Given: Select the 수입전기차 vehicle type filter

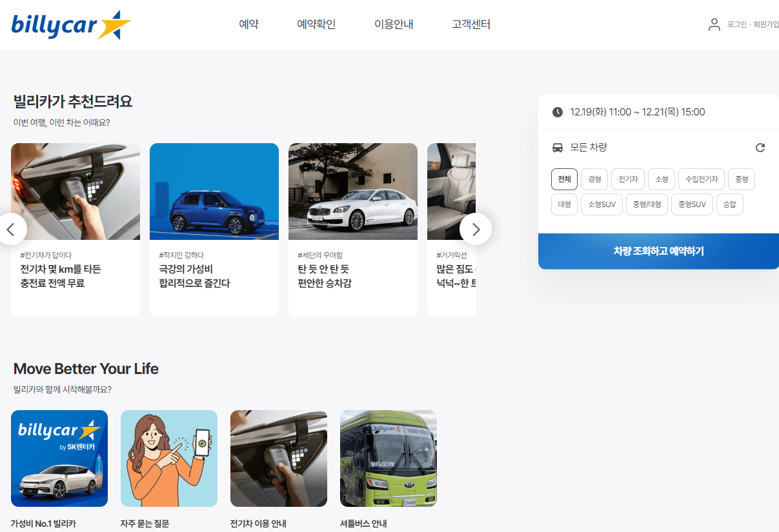Looking at the screenshot, I should [x=701, y=179].
